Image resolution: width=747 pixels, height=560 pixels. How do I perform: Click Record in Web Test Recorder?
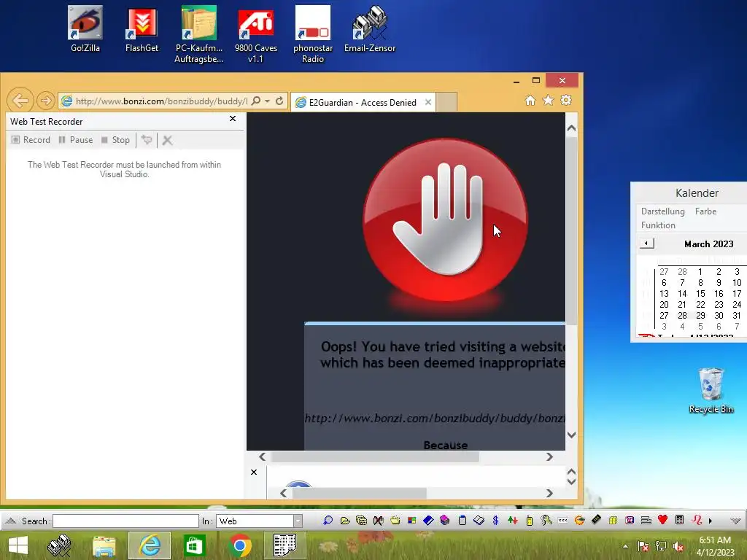pyautogui.click(x=31, y=139)
